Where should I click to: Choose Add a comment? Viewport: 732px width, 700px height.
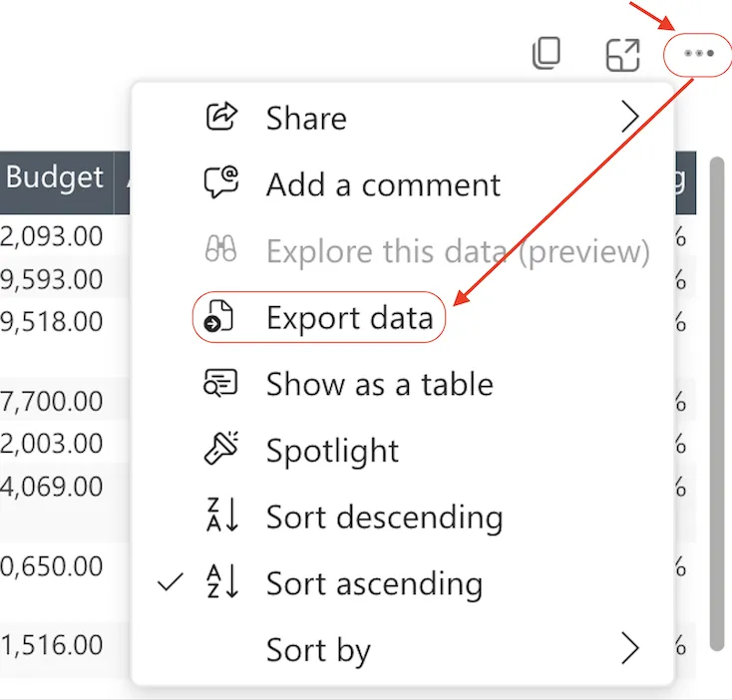403,183
